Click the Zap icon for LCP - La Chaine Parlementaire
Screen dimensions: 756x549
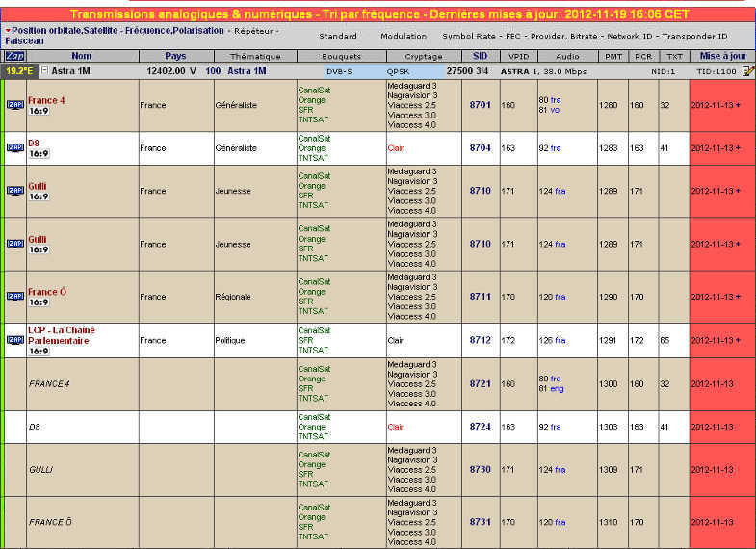point(15,340)
